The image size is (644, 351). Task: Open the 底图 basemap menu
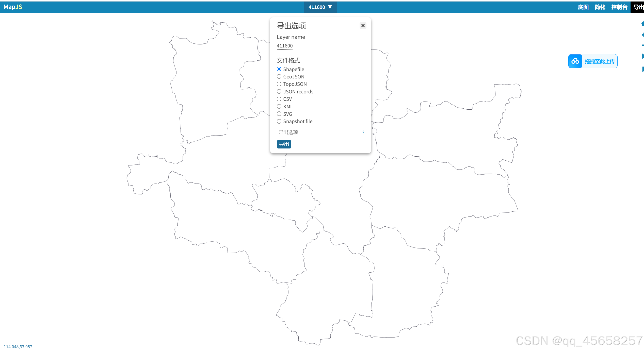coord(583,7)
